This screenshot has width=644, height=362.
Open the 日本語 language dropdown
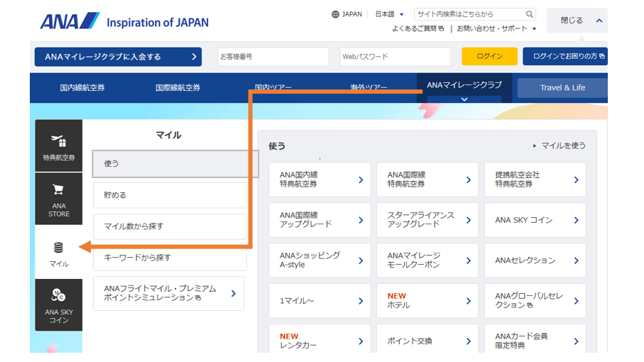389,14
